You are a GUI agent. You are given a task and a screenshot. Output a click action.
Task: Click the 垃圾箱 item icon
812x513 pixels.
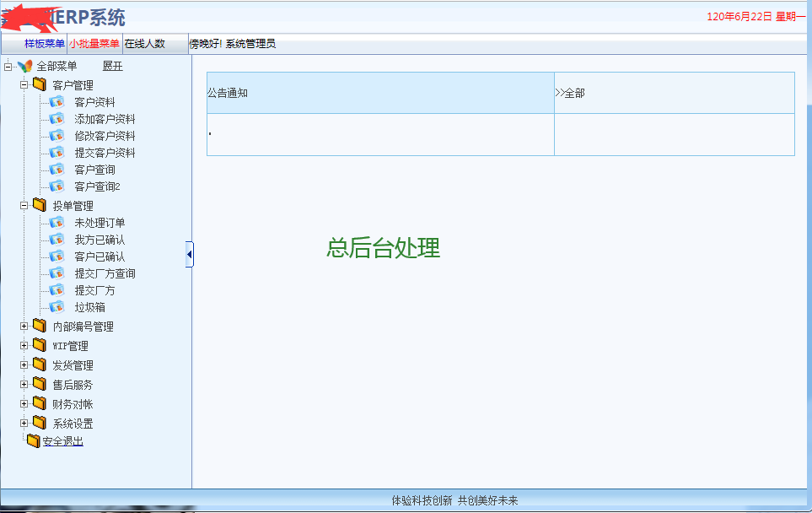tap(56, 307)
